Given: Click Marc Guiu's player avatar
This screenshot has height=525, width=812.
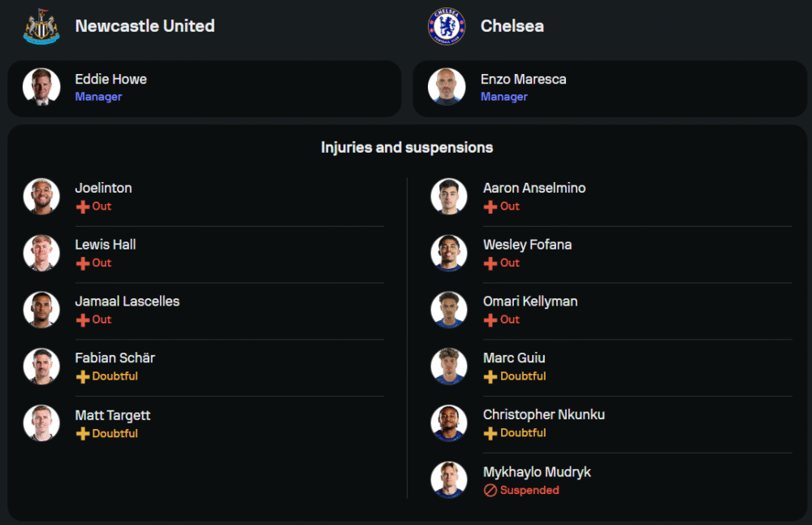Looking at the screenshot, I should tap(449, 367).
